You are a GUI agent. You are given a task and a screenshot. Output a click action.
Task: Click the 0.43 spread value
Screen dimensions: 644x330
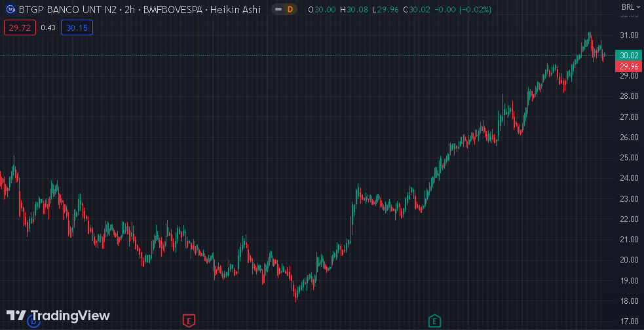[48, 27]
